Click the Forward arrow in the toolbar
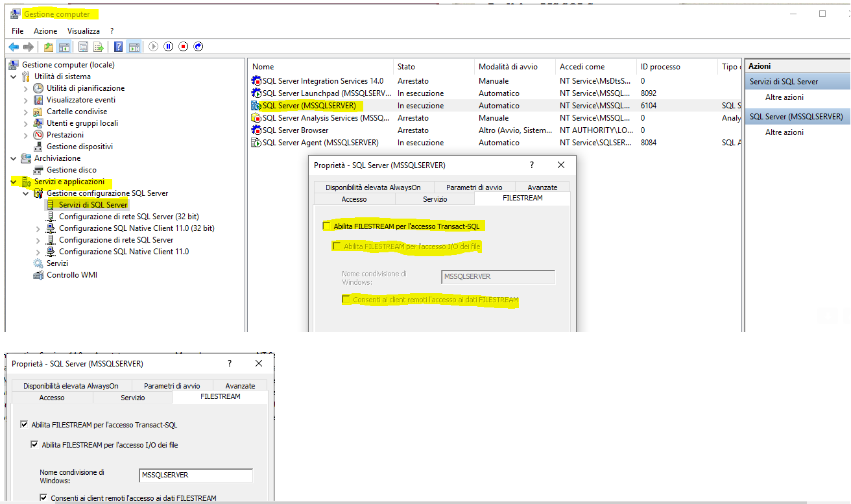Image resolution: width=851 pixels, height=504 pixels. [x=28, y=47]
